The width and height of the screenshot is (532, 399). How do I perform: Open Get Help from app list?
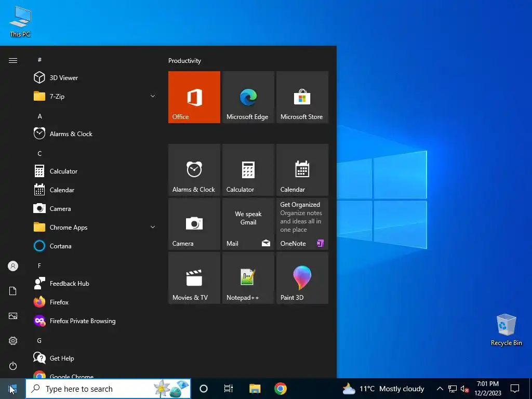pos(95,358)
